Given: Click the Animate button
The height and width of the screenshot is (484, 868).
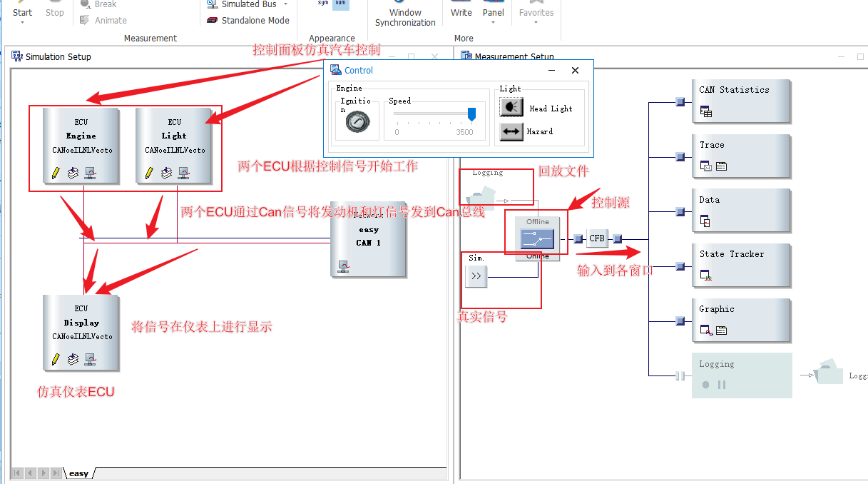Looking at the screenshot, I should (x=103, y=20).
